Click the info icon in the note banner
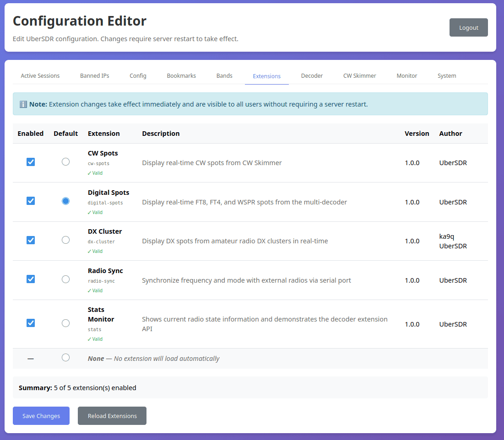 (x=23, y=104)
